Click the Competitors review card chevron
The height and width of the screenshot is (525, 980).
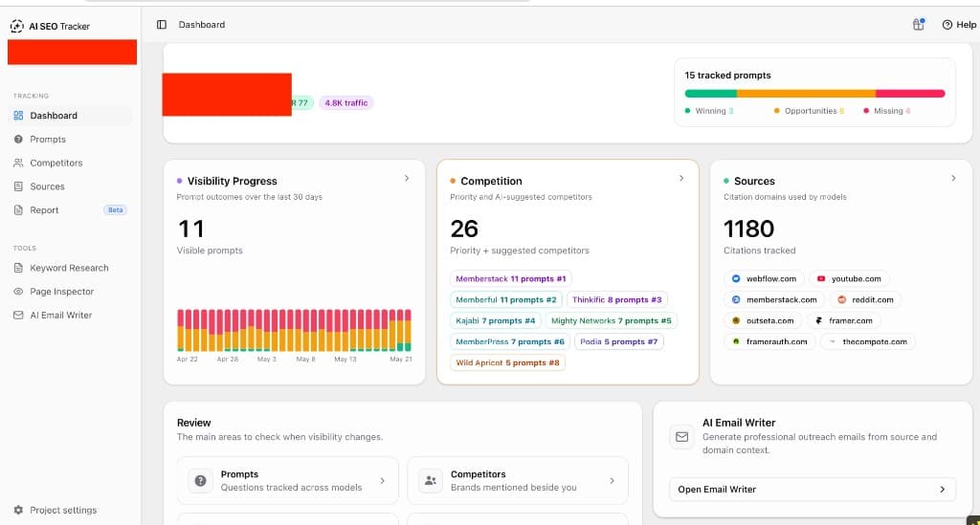[x=612, y=481]
